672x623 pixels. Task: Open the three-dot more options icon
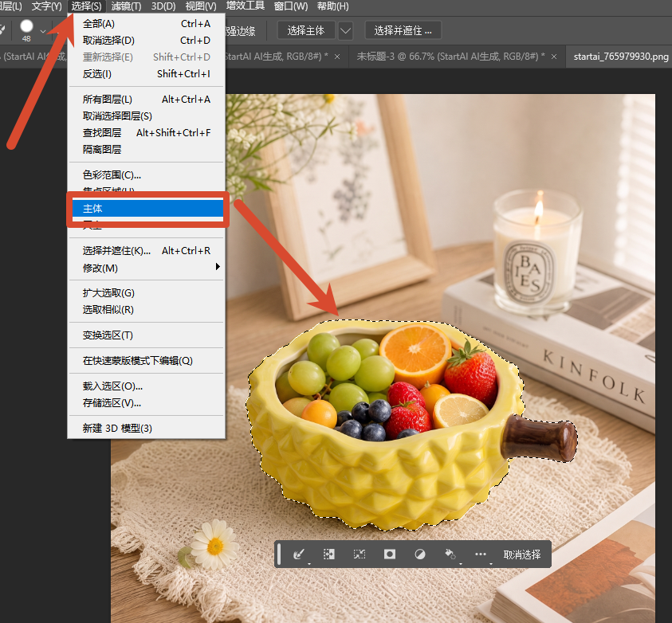[481, 554]
